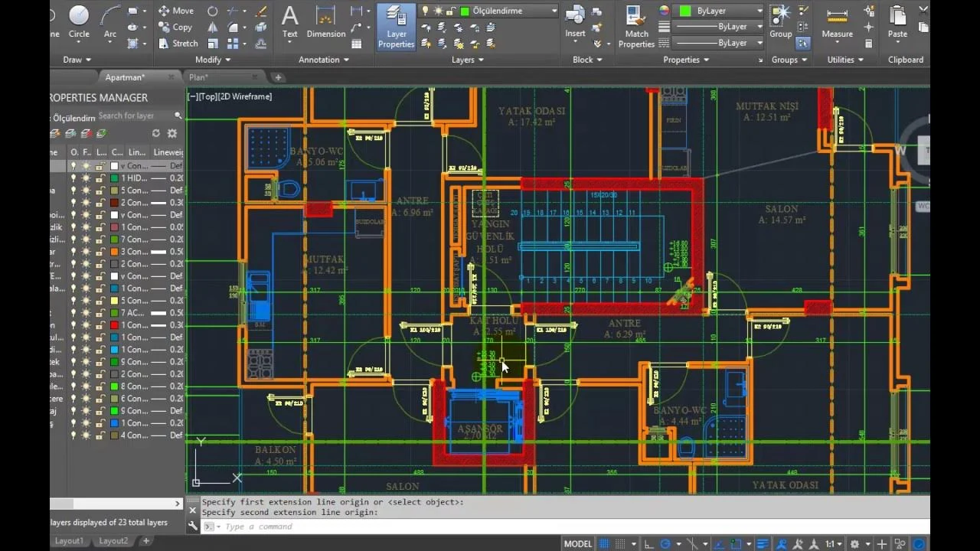Viewport: 980px width, 551px height.
Task: Open the Layer Properties manager button
Action: pyautogui.click(x=396, y=27)
